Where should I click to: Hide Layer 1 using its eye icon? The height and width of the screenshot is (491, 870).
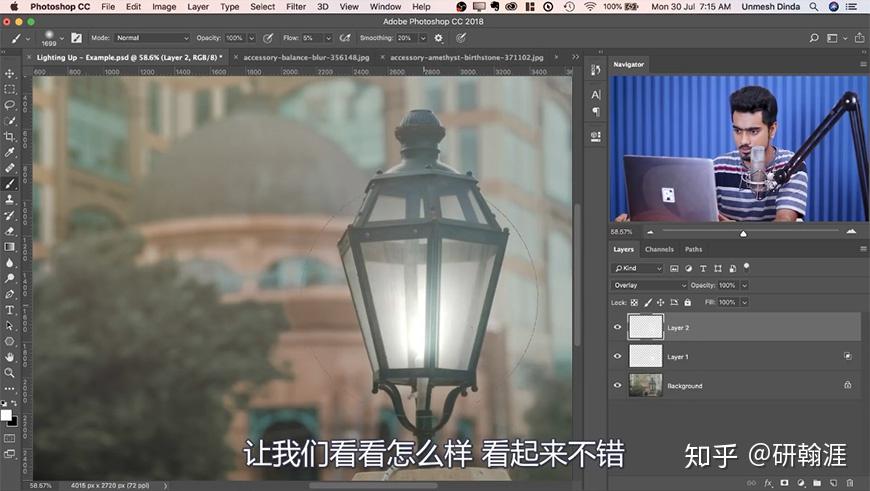(x=617, y=356)
